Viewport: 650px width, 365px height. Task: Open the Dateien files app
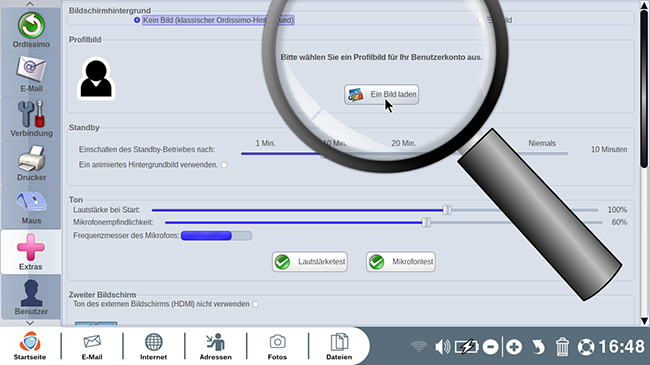pyautogui.click(x=339, y=346)
